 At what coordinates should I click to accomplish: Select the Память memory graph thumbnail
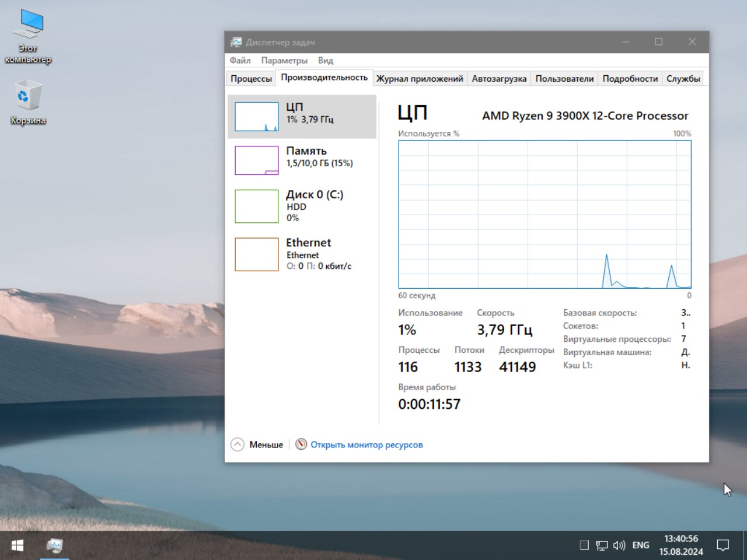[x=256, y=160]
